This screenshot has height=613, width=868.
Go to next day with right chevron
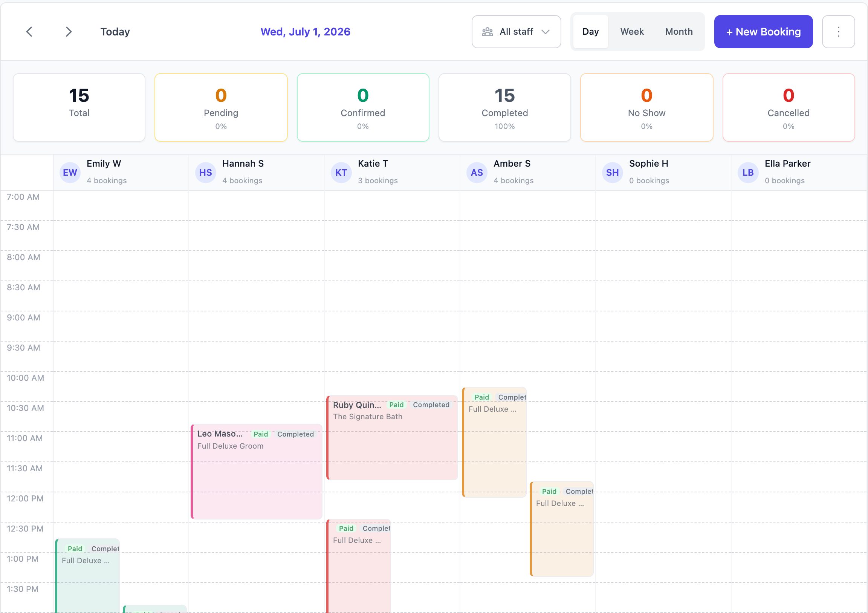69,32
